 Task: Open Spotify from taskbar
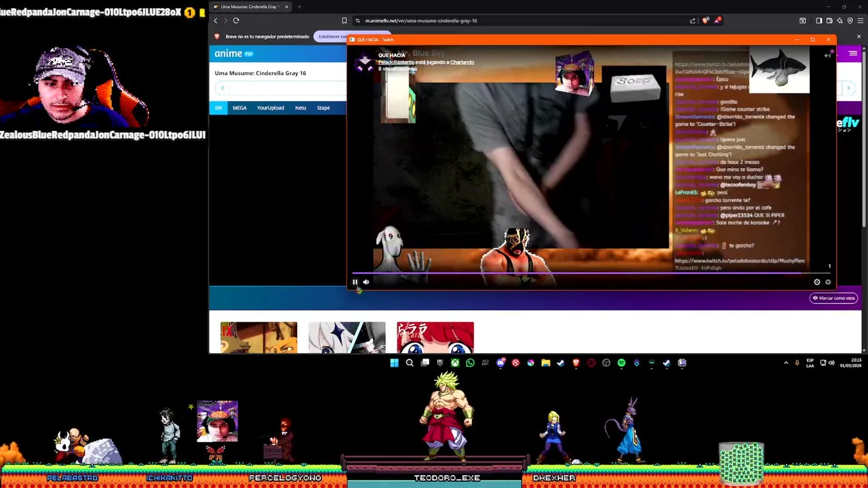coord(621,363)
